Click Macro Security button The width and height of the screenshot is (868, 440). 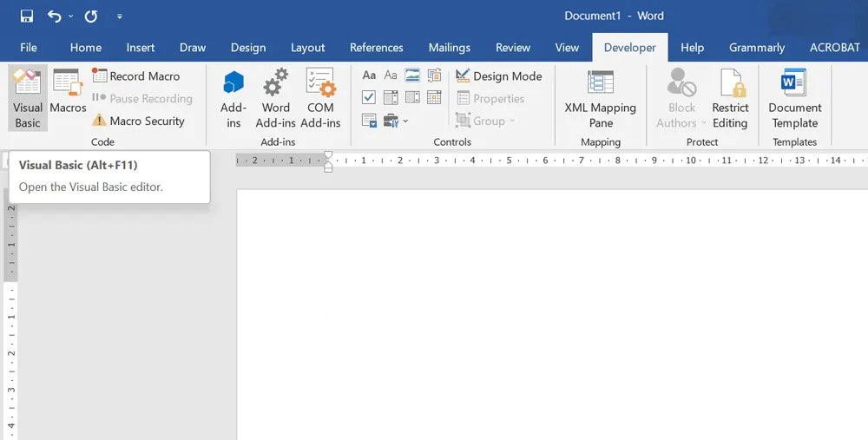[x=139, y=121]
